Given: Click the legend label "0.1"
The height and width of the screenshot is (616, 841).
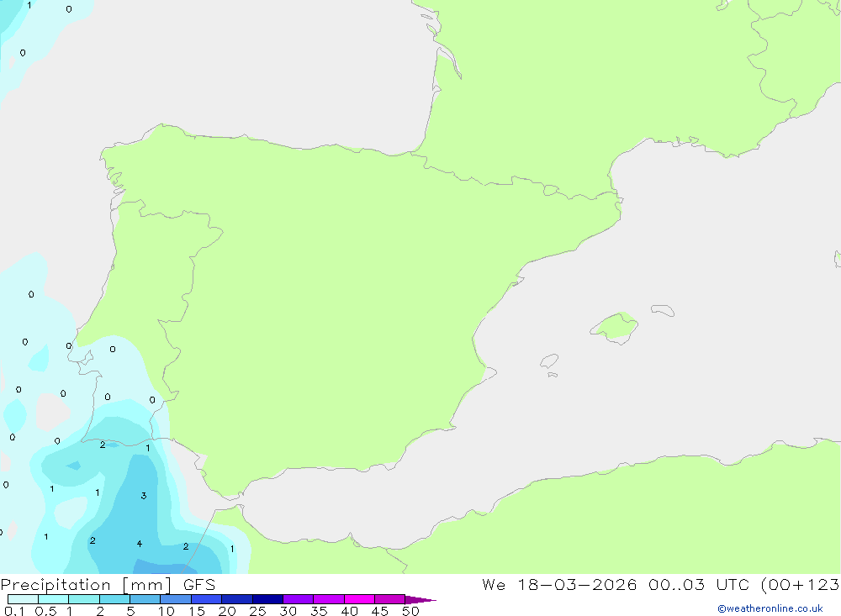Looking at the screenshot, I should click(x=14, y=611).
